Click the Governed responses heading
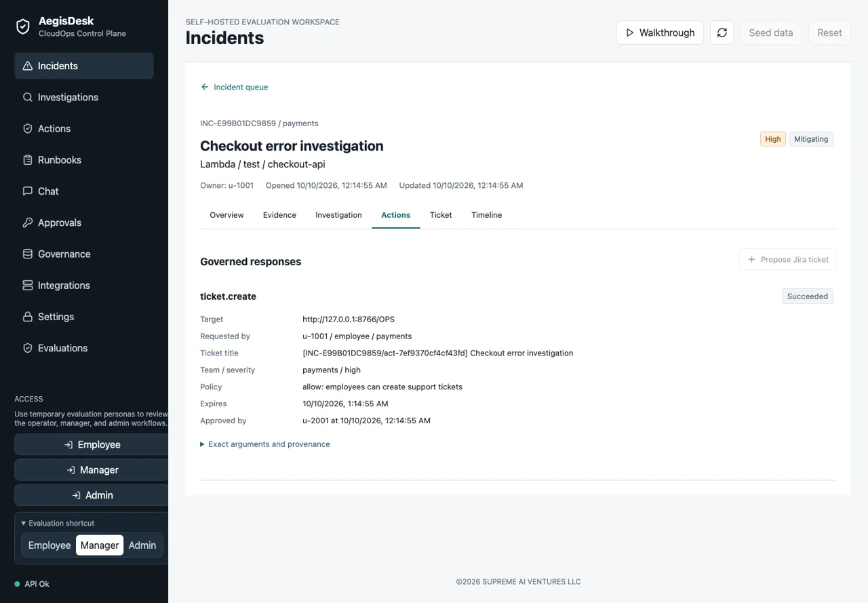Viewport: 868px width, 603px height. (x=250, y=262)
